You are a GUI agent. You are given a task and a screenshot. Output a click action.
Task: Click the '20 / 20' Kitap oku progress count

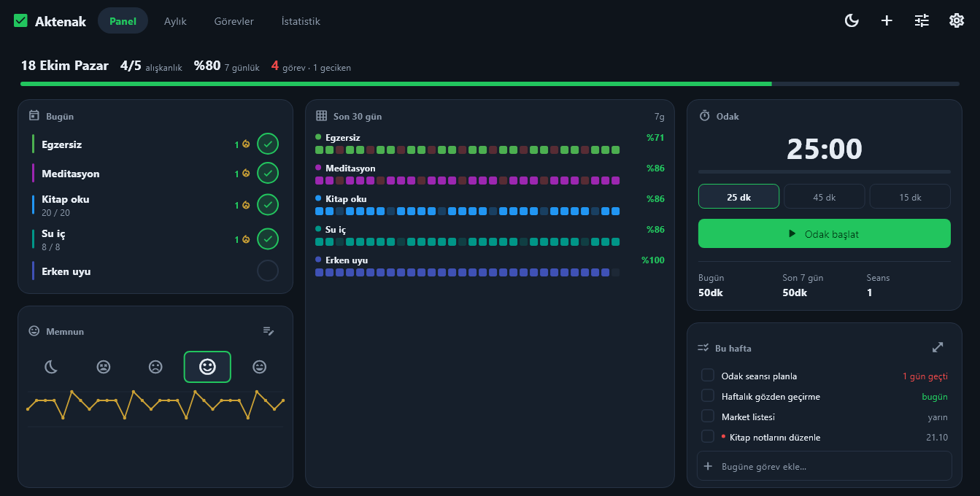pyautogui.click(x=55, y=213)
